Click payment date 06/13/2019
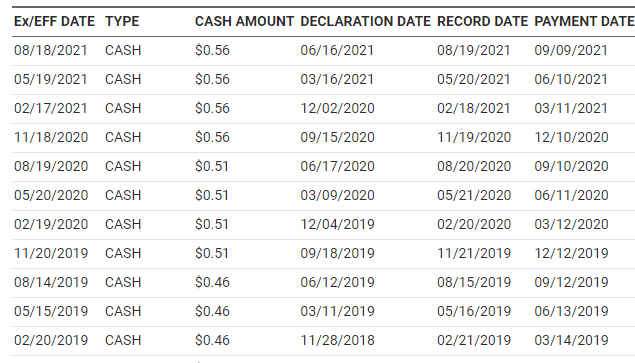 click(571, 311)
